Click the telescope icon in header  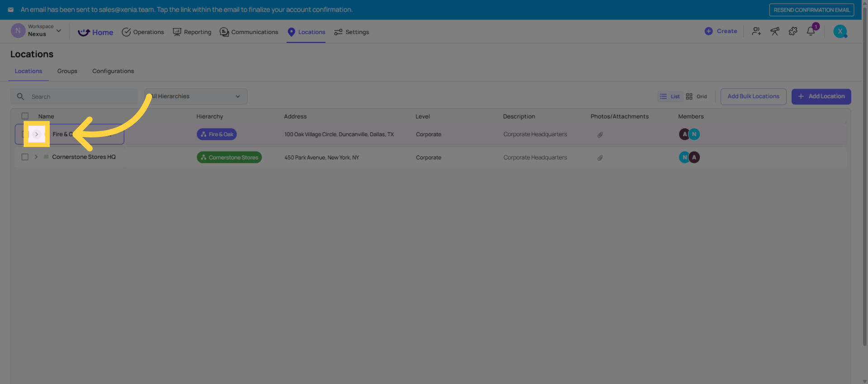click(775, 31)
